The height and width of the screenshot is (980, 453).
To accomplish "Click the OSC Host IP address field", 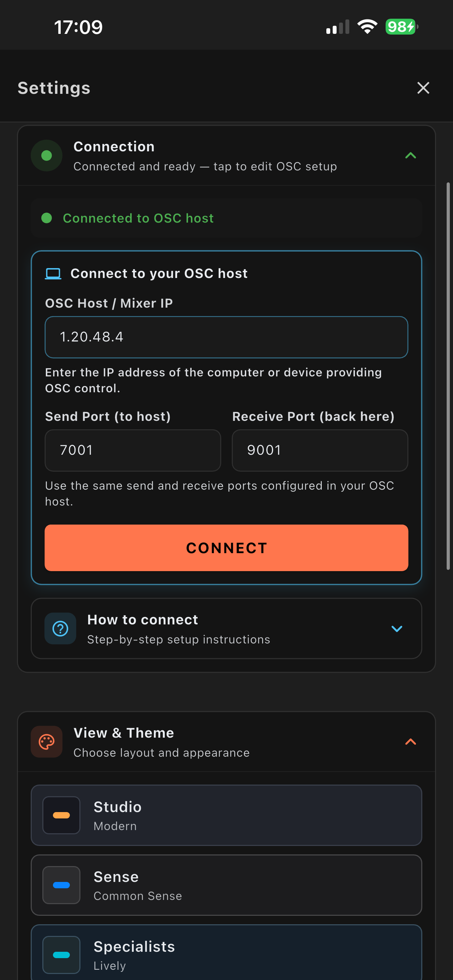I will tap(226, 337).
